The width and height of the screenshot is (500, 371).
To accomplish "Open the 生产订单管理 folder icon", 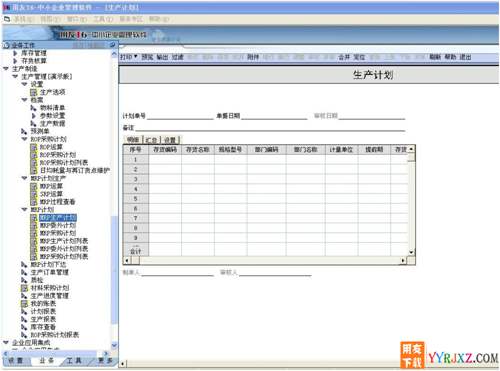I will click(x=24, y=272).
